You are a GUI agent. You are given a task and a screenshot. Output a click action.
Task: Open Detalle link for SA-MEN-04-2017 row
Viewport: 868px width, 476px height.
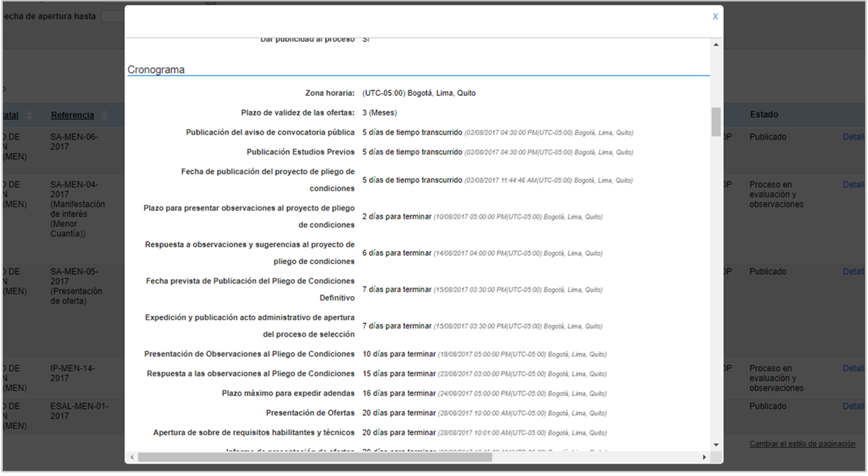[853, 185]
